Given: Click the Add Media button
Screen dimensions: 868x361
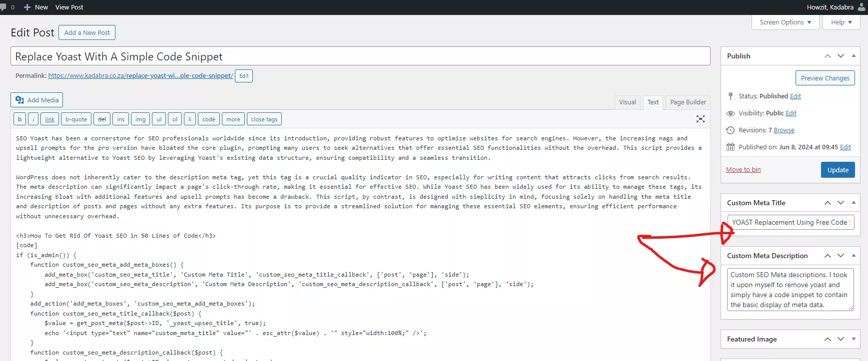Looking at the screenshot, I should click(x=37, y=100).
